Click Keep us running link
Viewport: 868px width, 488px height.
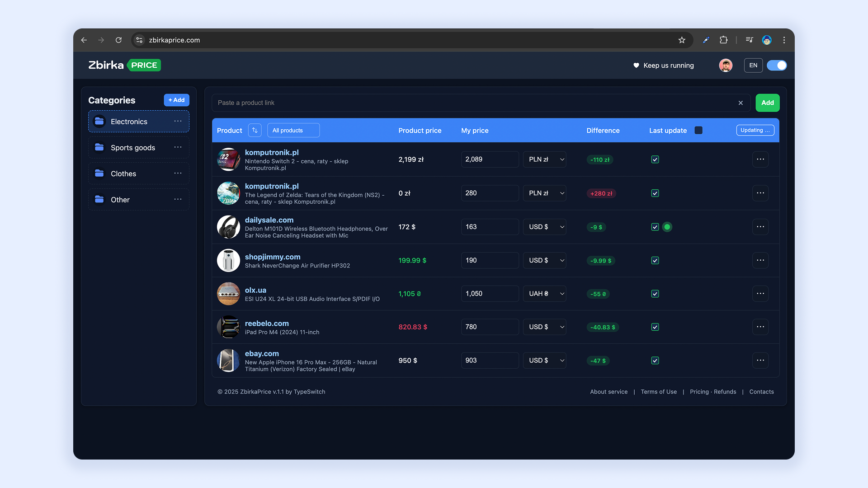[x=663, y=66]
